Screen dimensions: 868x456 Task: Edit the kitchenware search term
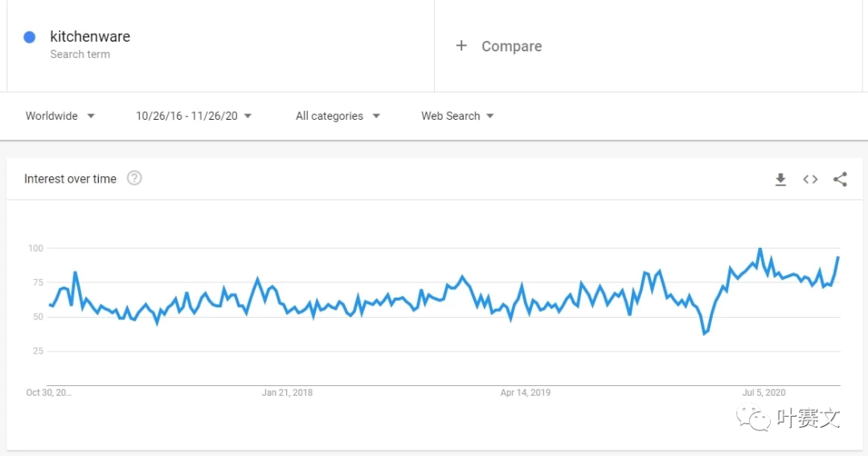coord(90,36)
